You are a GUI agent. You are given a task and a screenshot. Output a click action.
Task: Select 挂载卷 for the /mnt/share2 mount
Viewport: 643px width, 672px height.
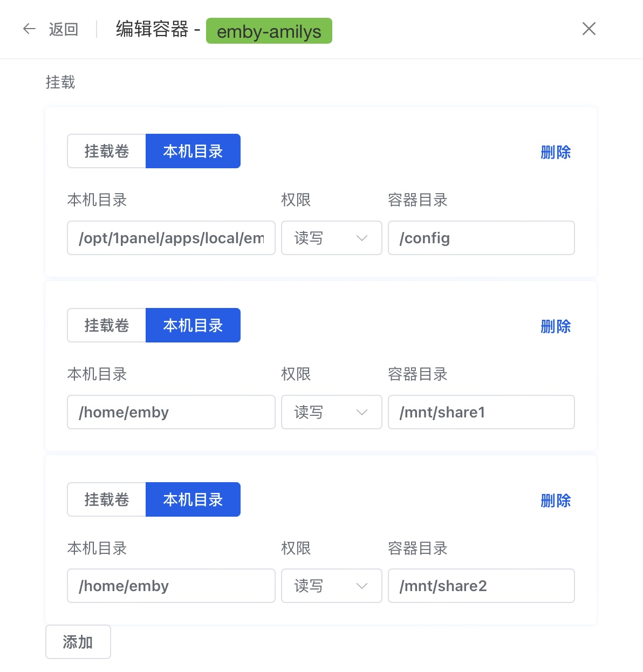point(107,500)
